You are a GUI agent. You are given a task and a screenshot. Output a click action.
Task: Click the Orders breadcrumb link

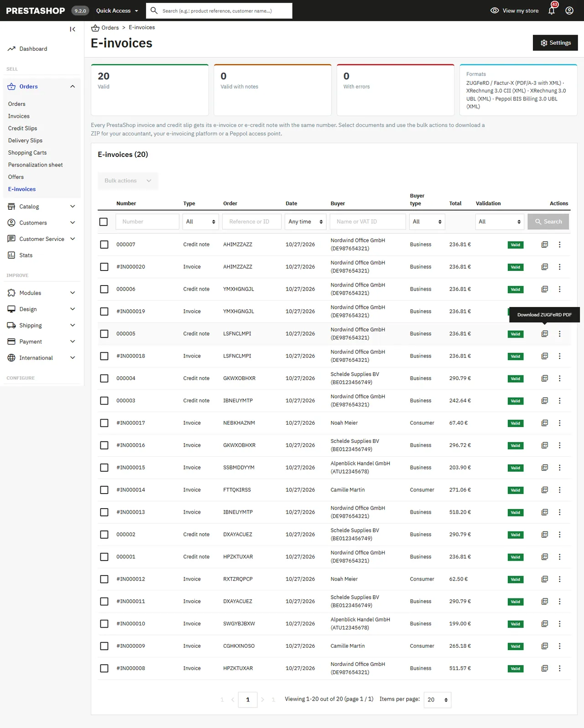click(x=110, y=28)
